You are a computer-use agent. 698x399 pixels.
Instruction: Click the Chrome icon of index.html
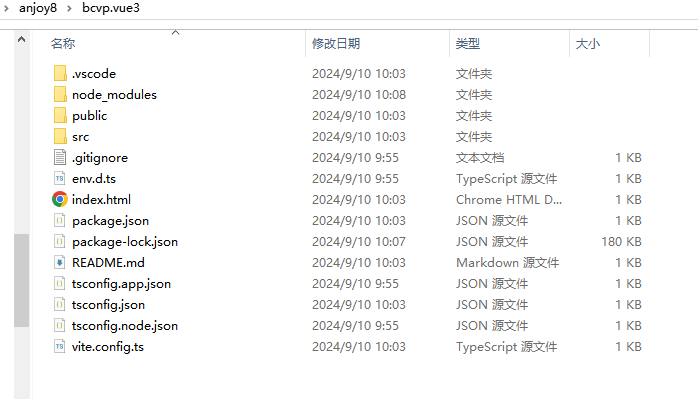(60, 200)
